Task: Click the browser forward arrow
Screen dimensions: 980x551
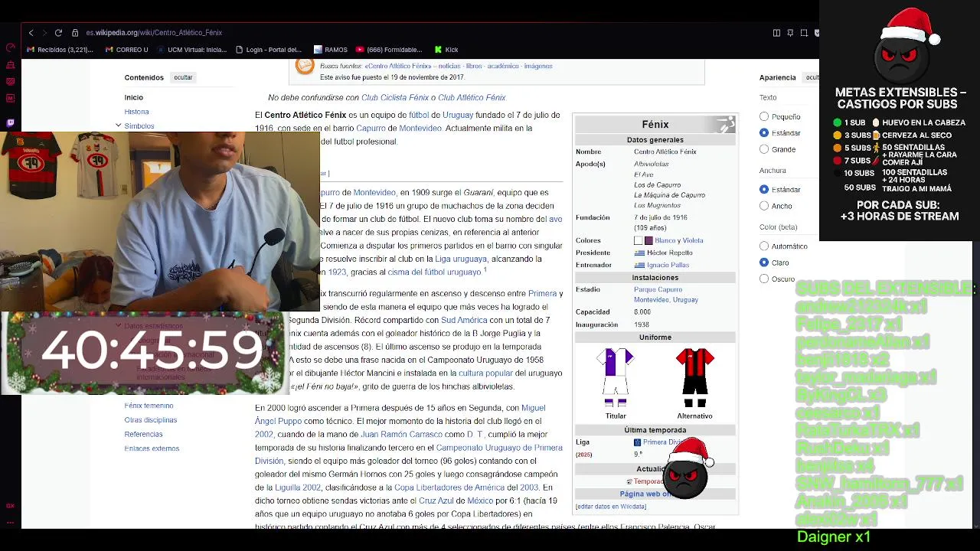Action: 44,33
